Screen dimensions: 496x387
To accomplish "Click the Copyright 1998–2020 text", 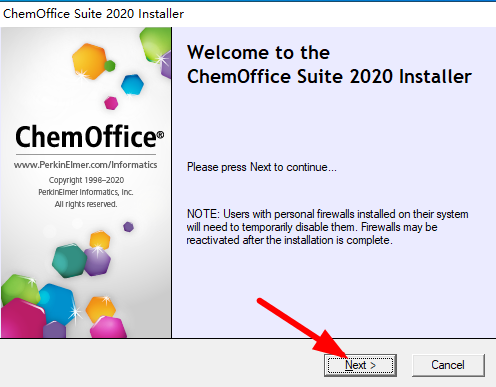I will (x=86, y=180).
